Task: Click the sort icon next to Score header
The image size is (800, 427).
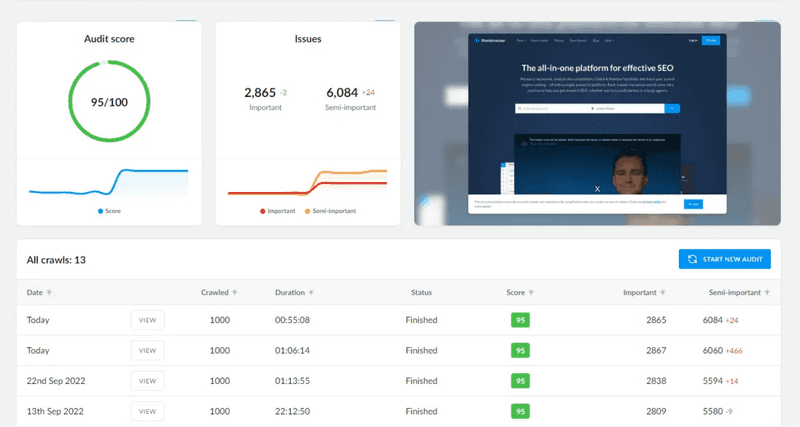Action: [531, 293]
